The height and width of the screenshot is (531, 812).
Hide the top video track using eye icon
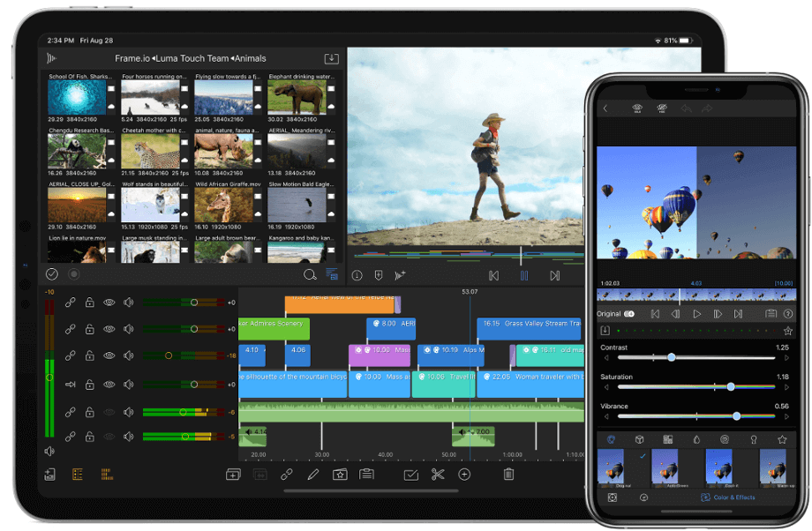(x=109, y=303)
